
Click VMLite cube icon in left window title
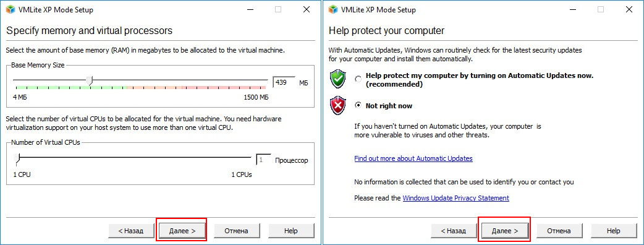tap(11, 9)
